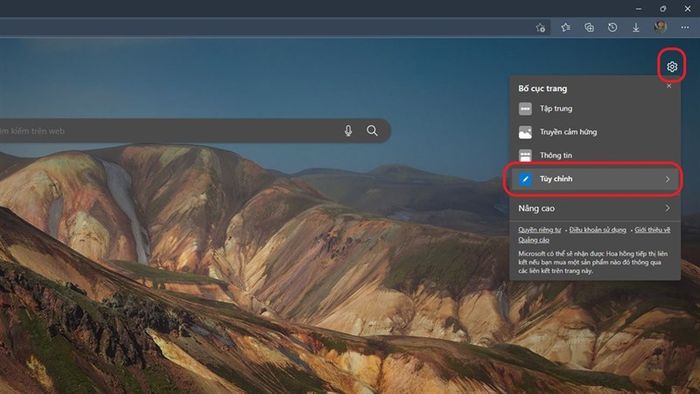Screen dimensions: 700x394
Task: Open the History clock icon
Action: [x=612, y=28]
